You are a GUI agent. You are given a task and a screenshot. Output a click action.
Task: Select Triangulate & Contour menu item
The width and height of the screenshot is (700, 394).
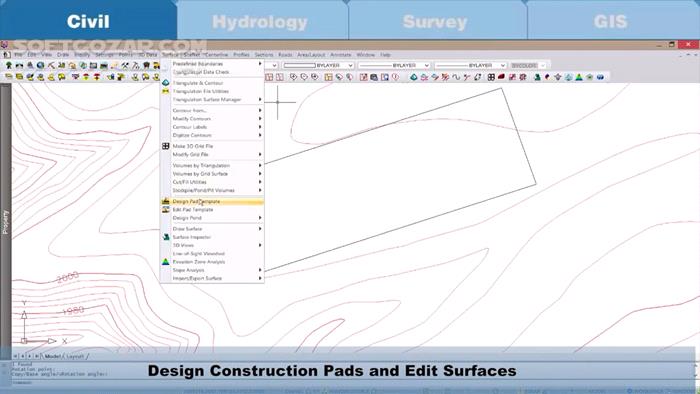(212, 83)
